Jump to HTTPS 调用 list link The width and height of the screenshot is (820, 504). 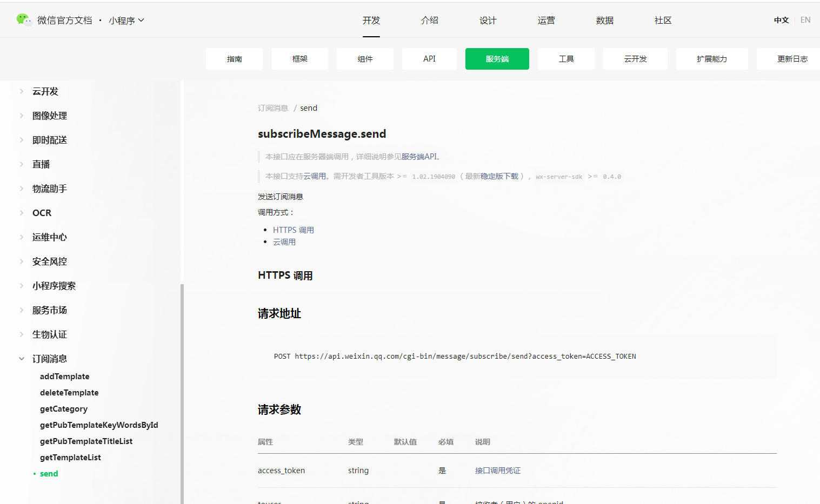click(x=294, y=230)
